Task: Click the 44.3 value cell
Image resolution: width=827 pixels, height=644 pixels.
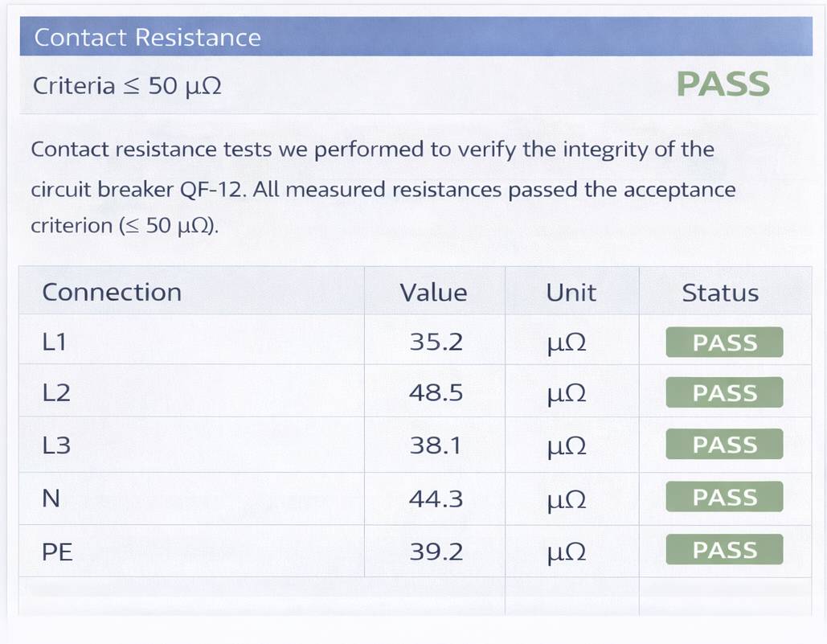Action: (436, 498)
